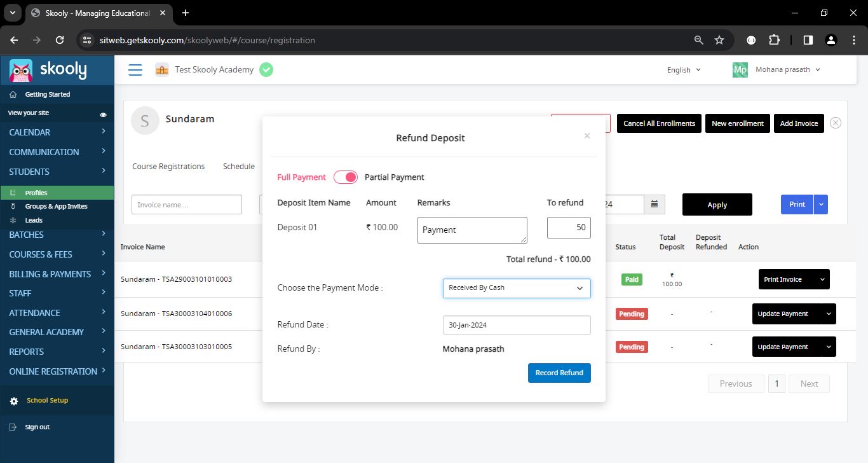Close the Refund Deposit dialog
This screenshot has height=463, width=868.
click(x=587, y=135)
